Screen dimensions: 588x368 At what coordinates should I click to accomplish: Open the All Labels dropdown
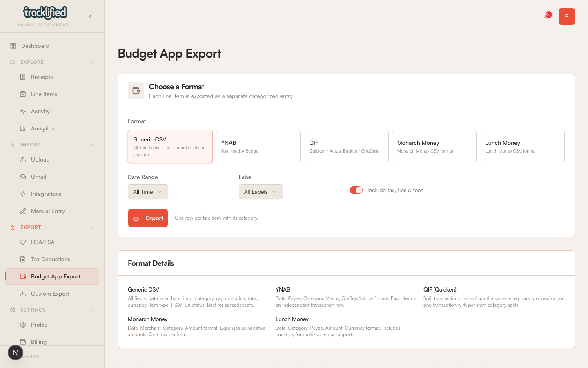tap(261, 192)
